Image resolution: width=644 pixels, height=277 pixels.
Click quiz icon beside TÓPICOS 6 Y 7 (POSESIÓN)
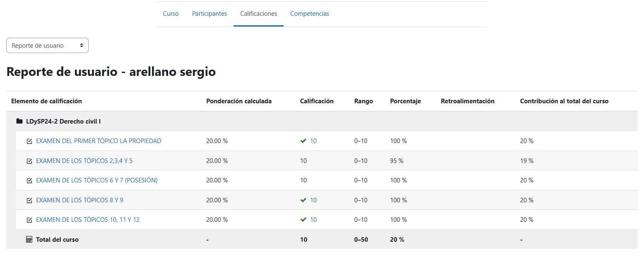pos(29,180)
